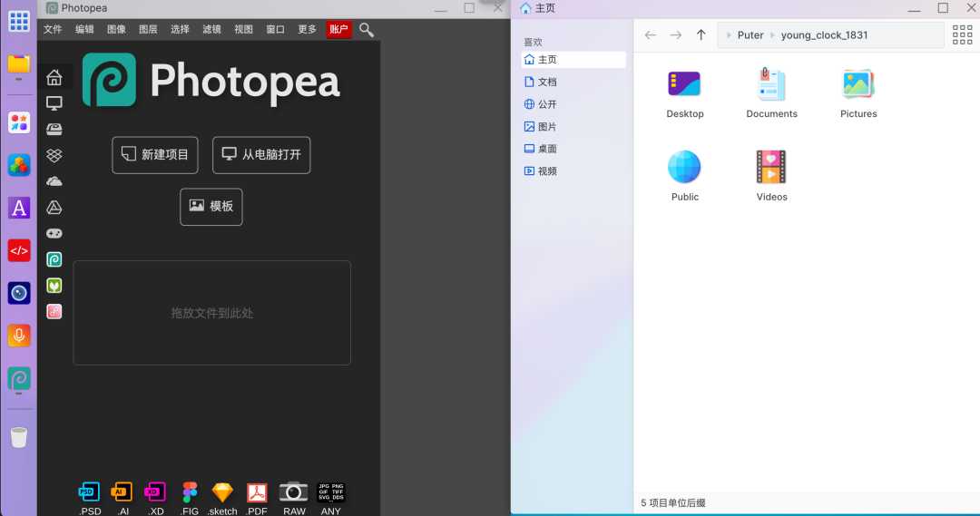
Task: Launch the blue cube blocks icon in dock
Action: (x=19, y=166)
